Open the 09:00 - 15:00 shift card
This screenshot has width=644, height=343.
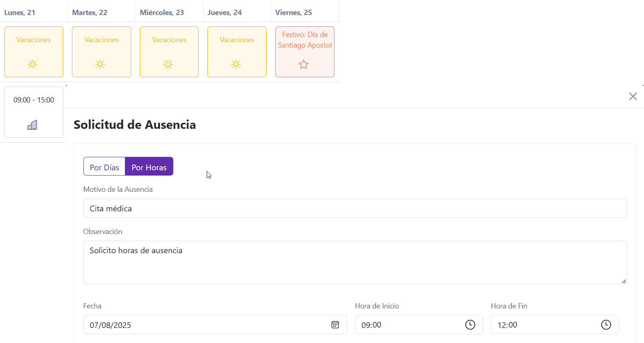34,112
